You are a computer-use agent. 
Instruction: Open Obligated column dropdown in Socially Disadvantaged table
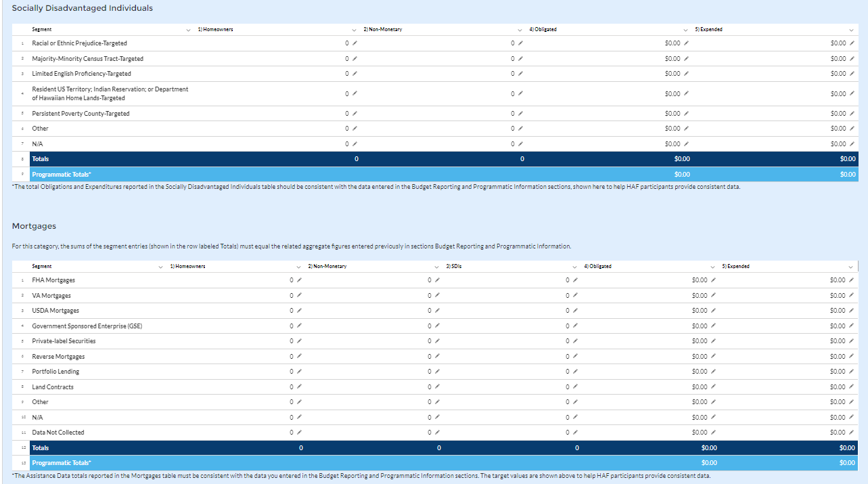point(685,30)
